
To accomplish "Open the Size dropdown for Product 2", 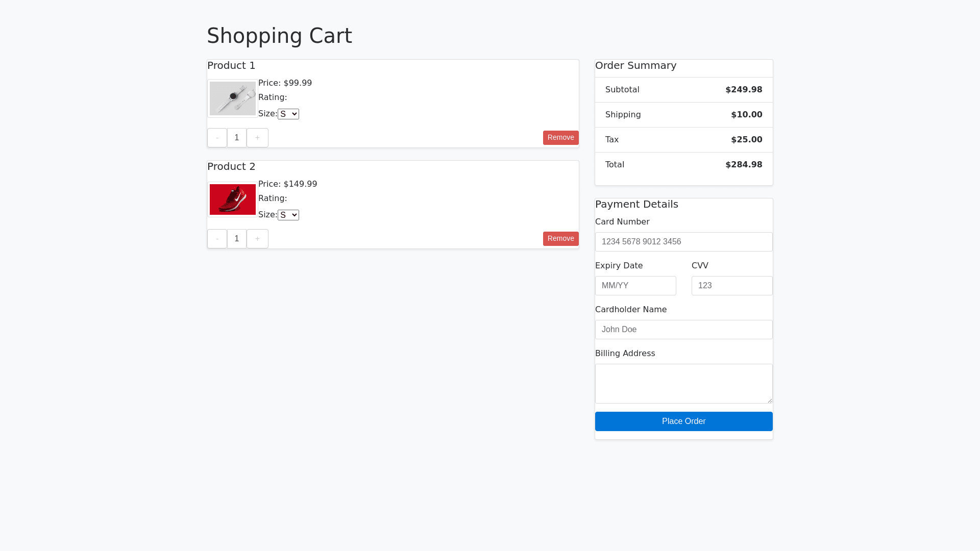I will (x=288, y=215).
